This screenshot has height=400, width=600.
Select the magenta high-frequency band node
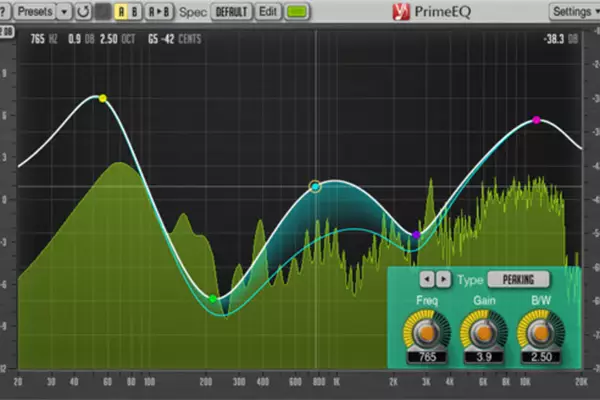tap(536, 120)
